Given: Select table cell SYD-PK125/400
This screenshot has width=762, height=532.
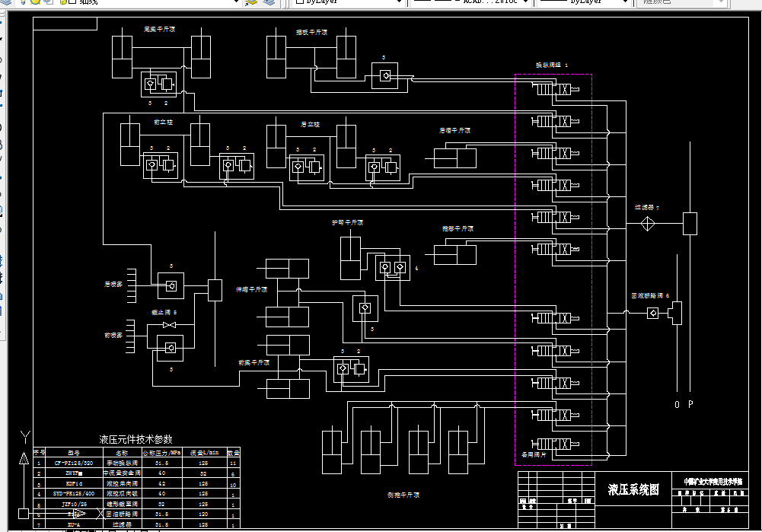Looking at the screenshot, I should (74, 494).
